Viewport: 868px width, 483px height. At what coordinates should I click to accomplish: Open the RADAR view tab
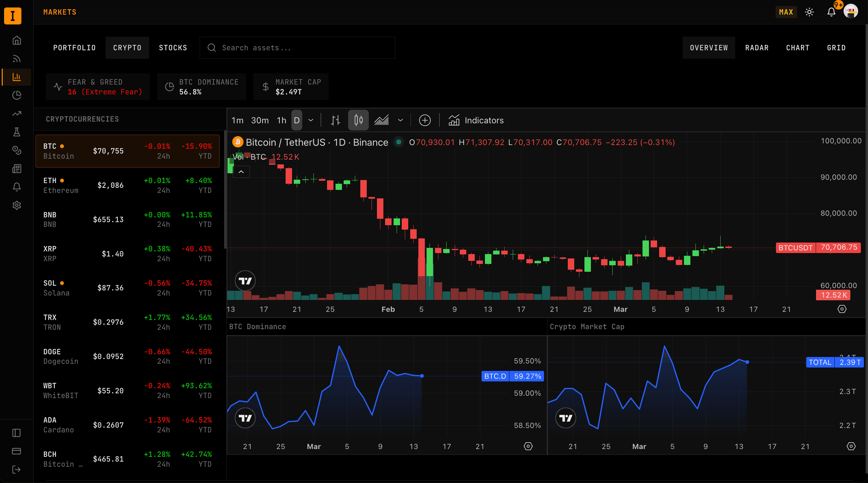coord(757,48)
